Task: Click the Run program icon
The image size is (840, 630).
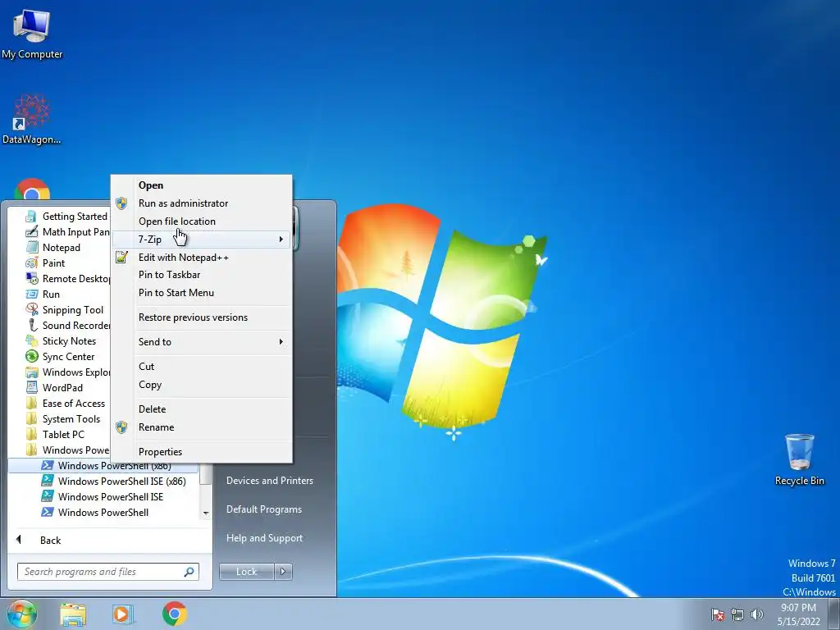Action: click(32, 294)
